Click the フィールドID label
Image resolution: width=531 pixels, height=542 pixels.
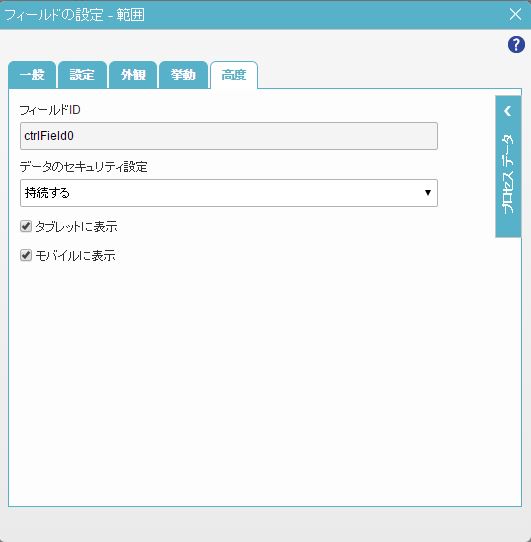pos(50,110)
